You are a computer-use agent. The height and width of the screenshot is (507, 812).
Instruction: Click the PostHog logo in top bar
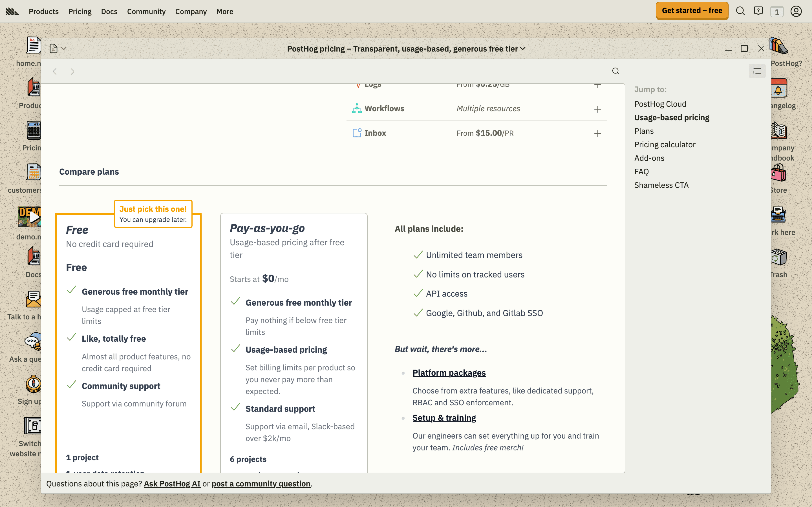[x=12, y=11]
